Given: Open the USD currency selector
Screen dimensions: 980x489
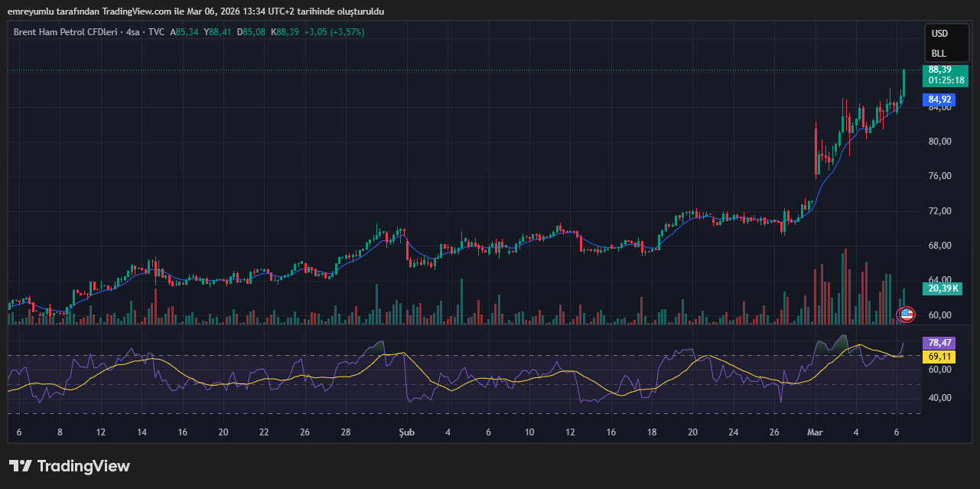Looking at the screenshot, I should click(x=939, y=34).
